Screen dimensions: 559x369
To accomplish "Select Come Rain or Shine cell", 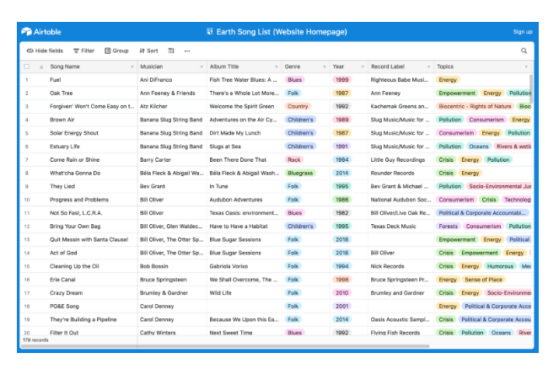I will [x=92, y=160].
